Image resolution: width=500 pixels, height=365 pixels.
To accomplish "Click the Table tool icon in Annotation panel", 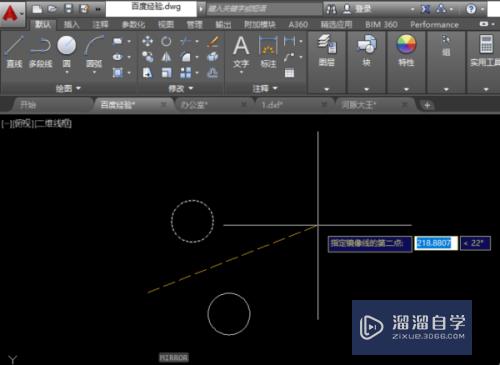I will pyautogui.click(x=289, y=73).
